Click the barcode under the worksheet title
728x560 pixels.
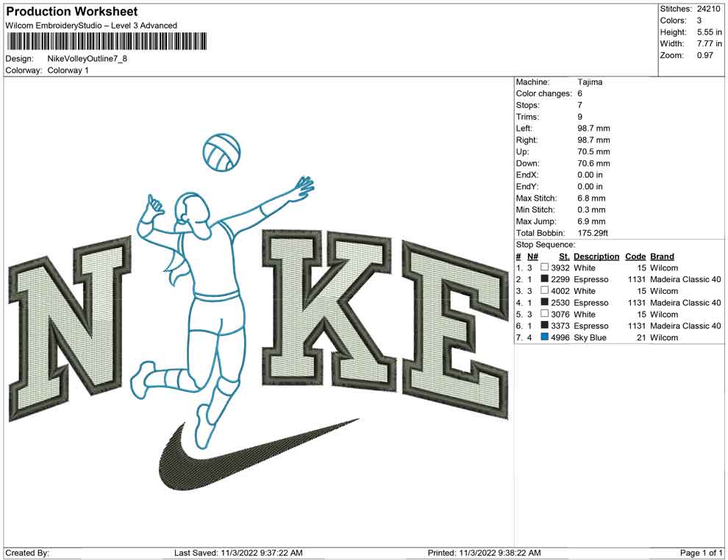[107, 41]
